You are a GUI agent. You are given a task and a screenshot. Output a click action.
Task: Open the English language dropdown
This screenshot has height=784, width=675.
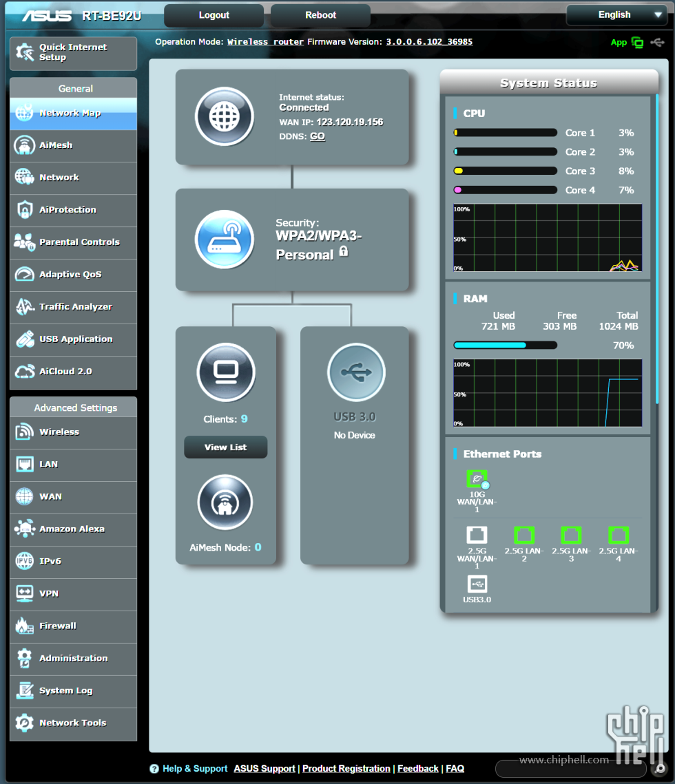point(617,15)
